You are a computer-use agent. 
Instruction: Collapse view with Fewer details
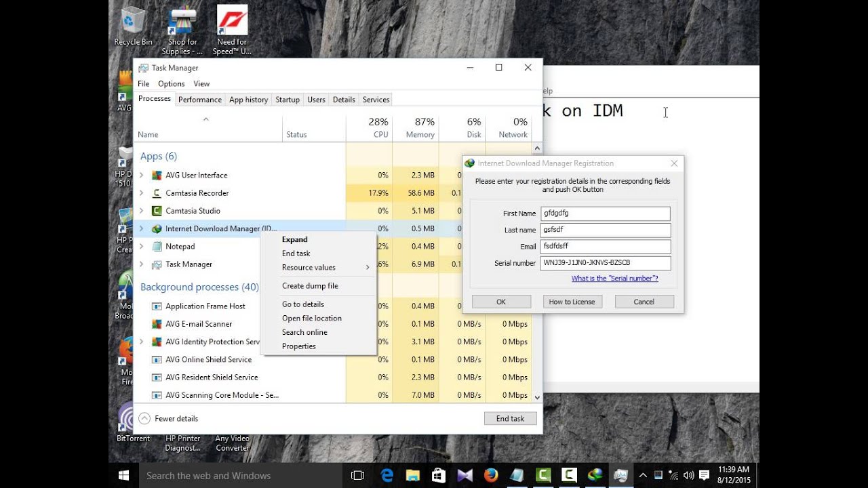[x=169, y=419]
